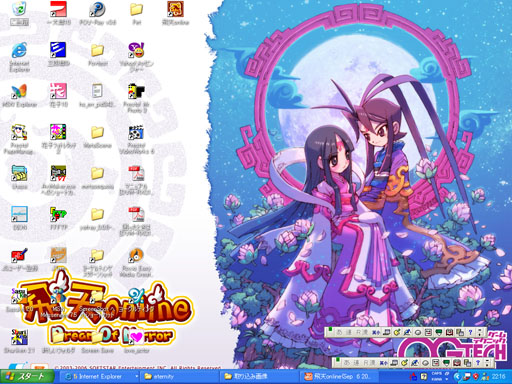Open Presto! PageManager desktop shortcut
Screen dimensions: 512x384
(19, 132)
